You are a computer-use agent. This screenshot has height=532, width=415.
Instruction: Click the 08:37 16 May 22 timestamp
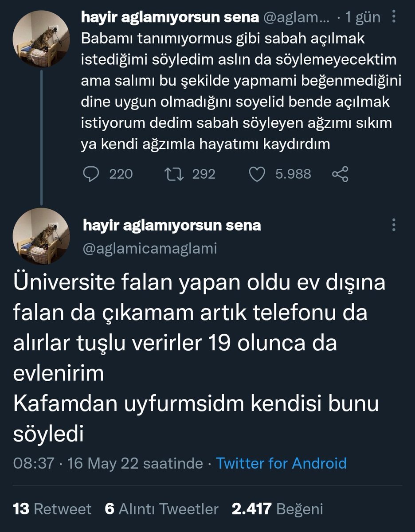tap(108, 463)
